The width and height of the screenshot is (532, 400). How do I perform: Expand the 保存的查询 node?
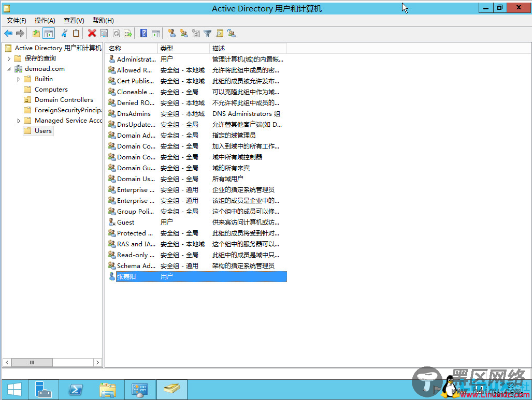click(x=9, y=58)
